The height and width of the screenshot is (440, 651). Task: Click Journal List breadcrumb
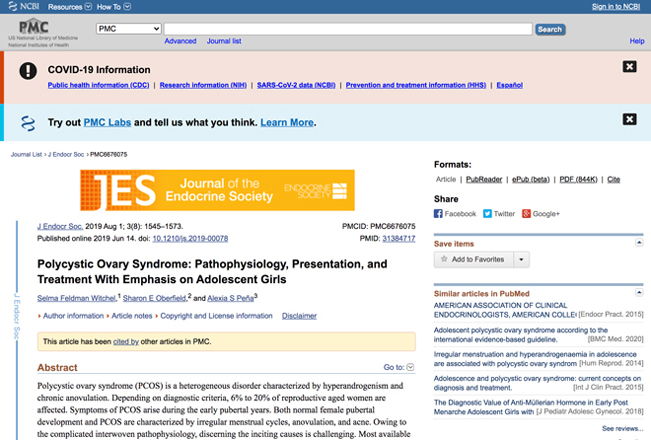coord(26,154)
